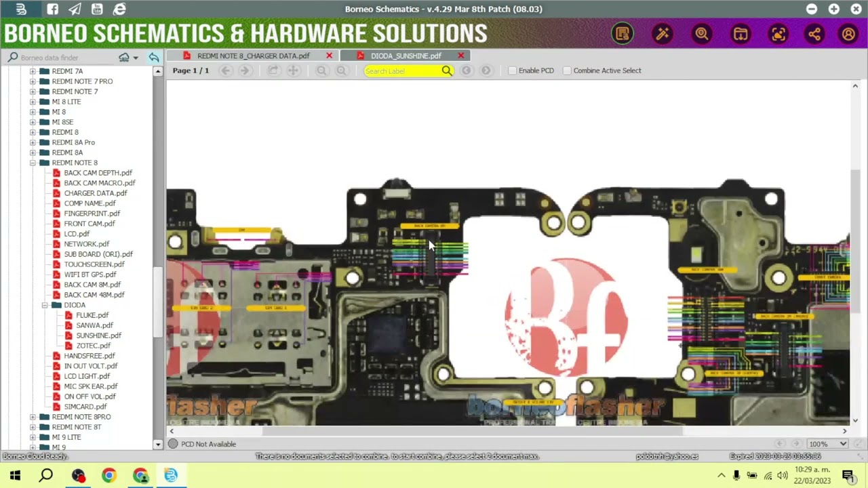868x488 pixels.
Task: Go to next search result arrow
Action: click(486, 70)
